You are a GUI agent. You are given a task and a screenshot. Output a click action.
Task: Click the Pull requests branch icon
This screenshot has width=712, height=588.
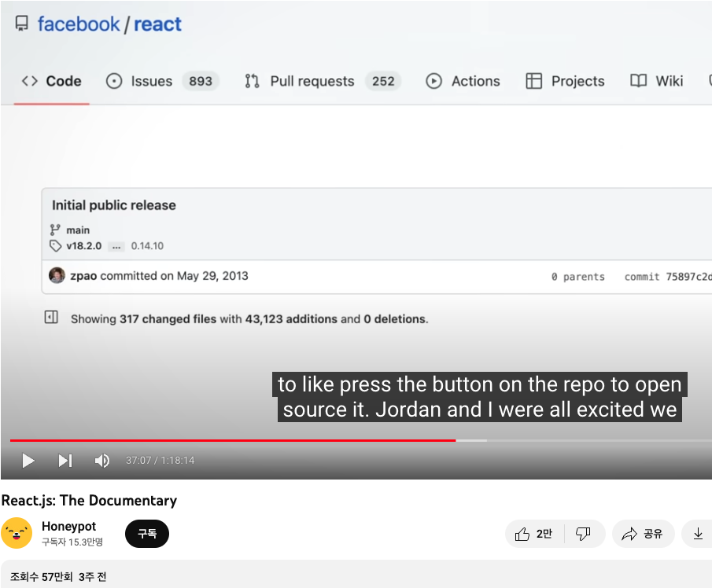pos(251,81)
